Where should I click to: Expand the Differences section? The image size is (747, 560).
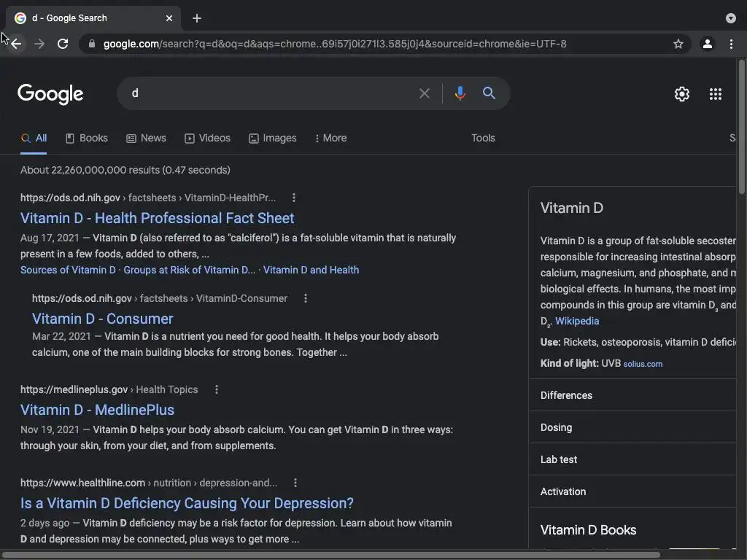(632, 395)
